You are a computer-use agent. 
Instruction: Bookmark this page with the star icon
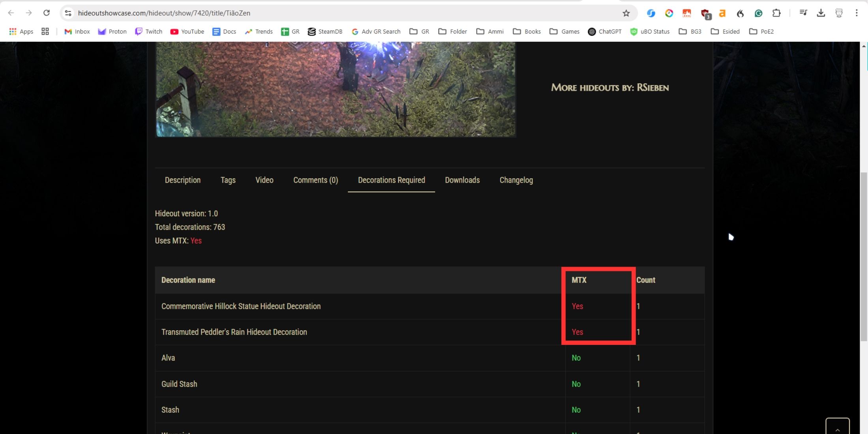click(626, 13)
